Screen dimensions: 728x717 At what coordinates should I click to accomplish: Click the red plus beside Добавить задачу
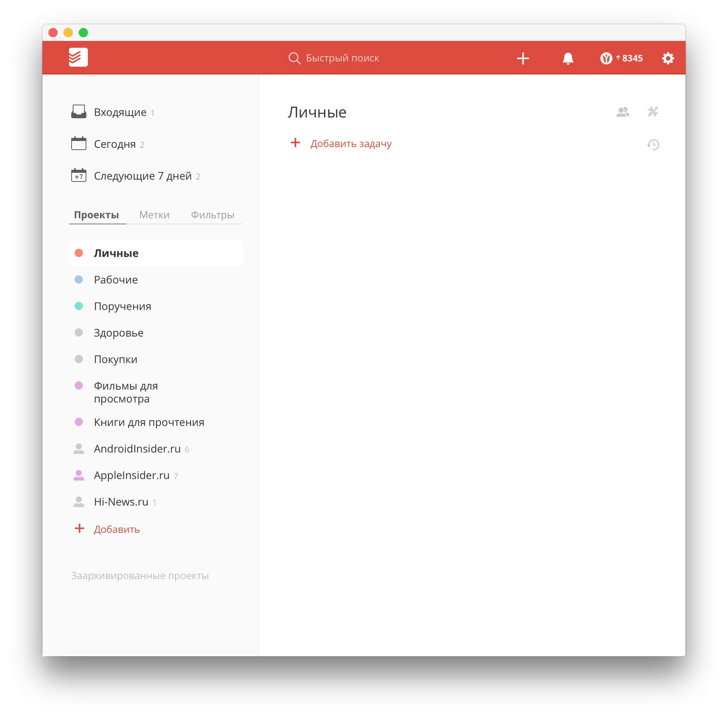pyautogui.click(x=295, y=142)
